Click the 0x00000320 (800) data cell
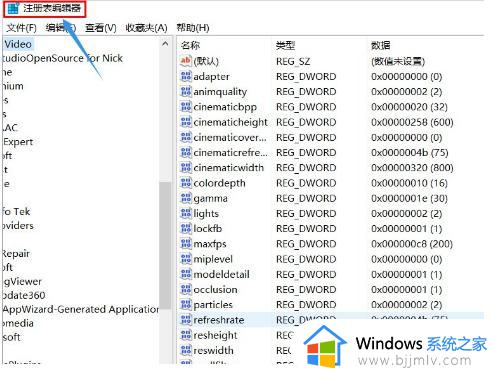This screenshot has height=374, width=492. pos(412,168)
